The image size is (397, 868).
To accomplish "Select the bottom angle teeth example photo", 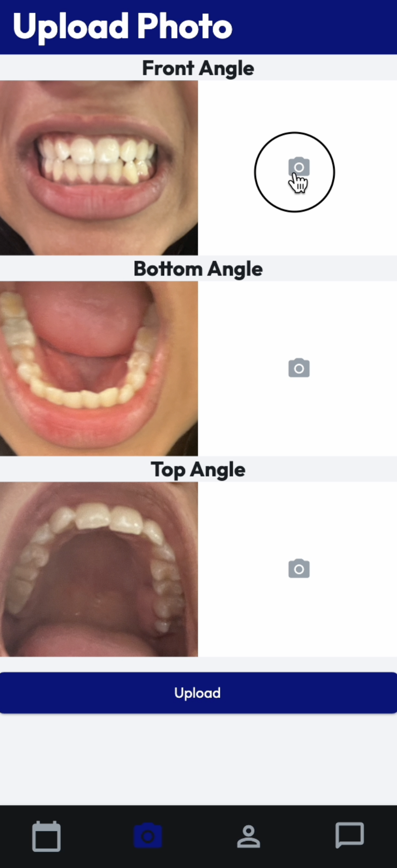I will [99, 368].
